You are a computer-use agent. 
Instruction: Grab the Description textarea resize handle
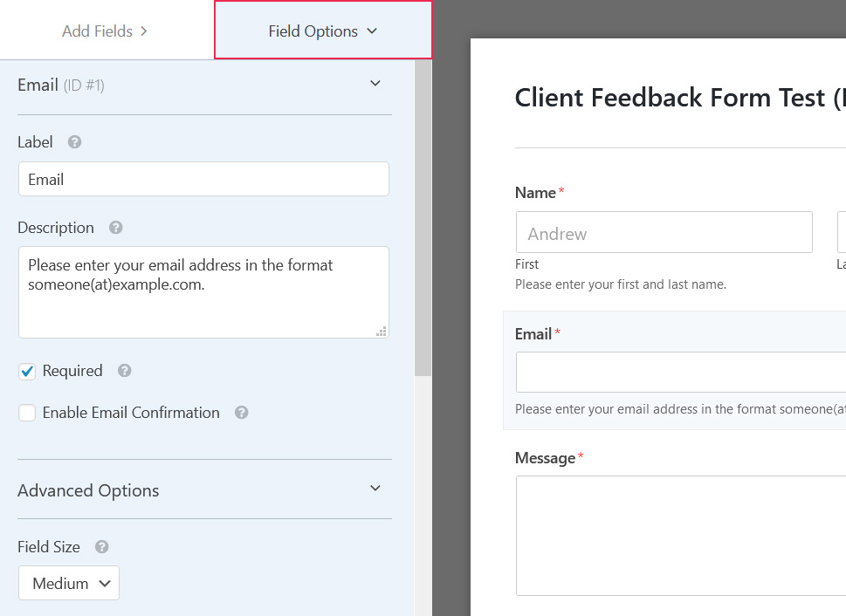click(382, 332)
